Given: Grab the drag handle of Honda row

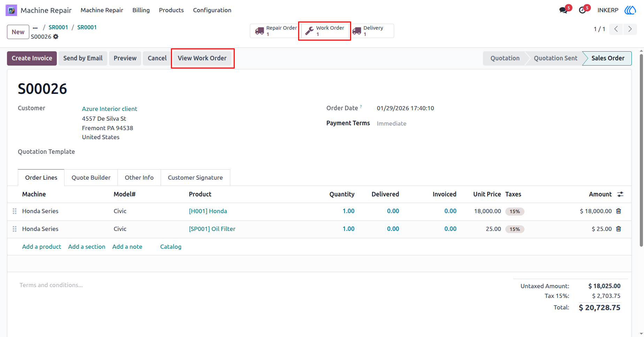Looking at the screenshot, I should coord(15,211).
